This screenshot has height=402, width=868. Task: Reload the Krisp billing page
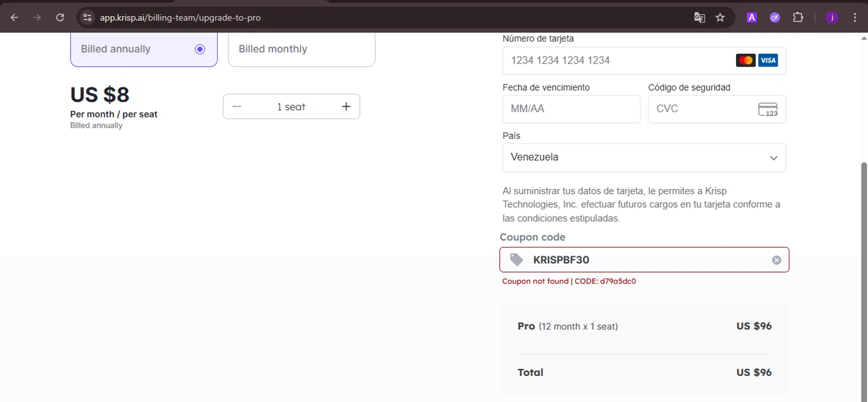click(60, 17)
